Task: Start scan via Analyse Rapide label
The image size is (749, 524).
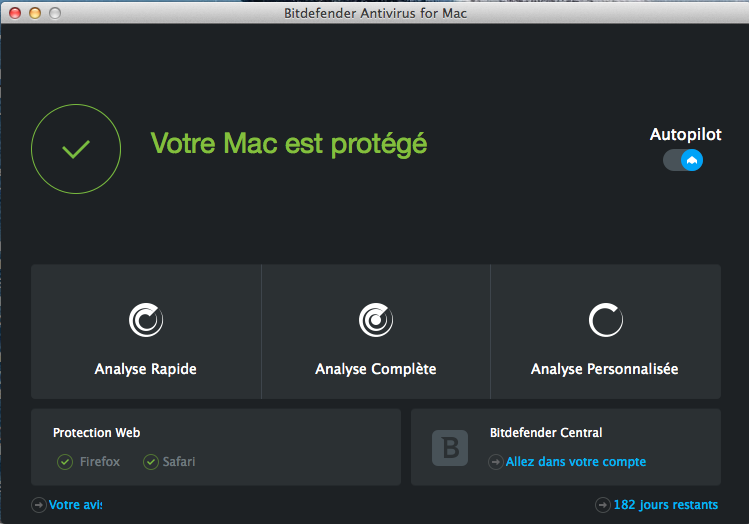Action: (146, 369)
